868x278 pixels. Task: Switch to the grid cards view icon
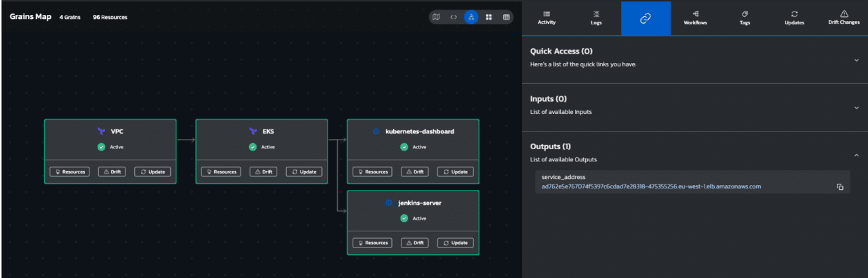[x=489, y=17]
